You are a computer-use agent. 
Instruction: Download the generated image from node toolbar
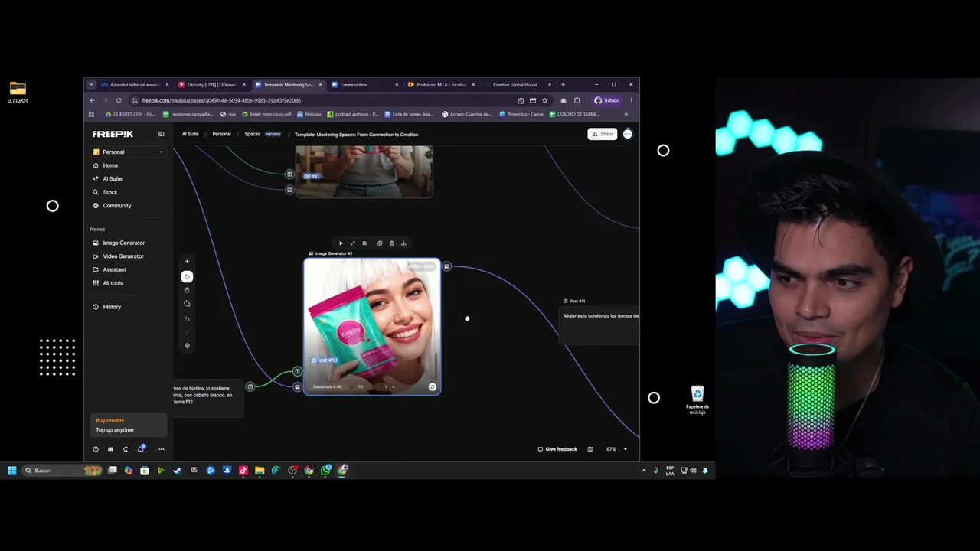[x=403, y=243]
